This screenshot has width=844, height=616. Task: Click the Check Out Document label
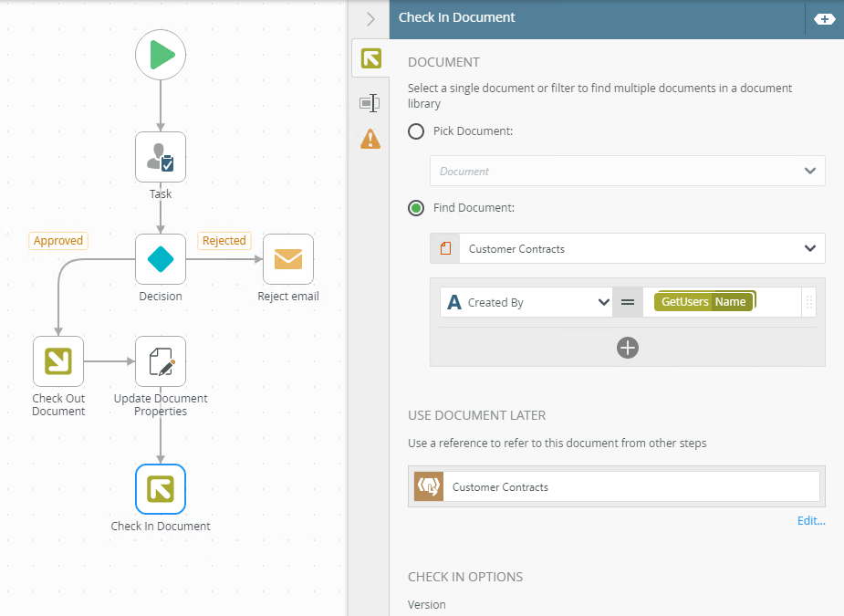coord(58,405)
